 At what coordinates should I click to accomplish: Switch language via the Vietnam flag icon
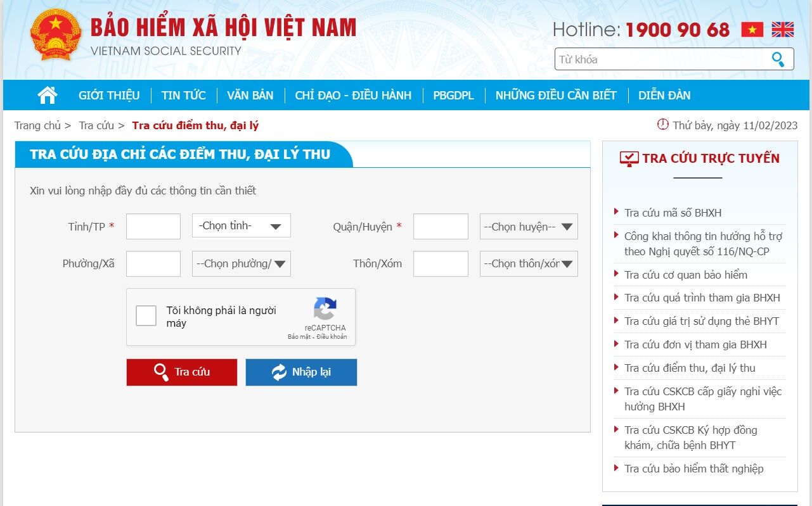coord(752,29)
